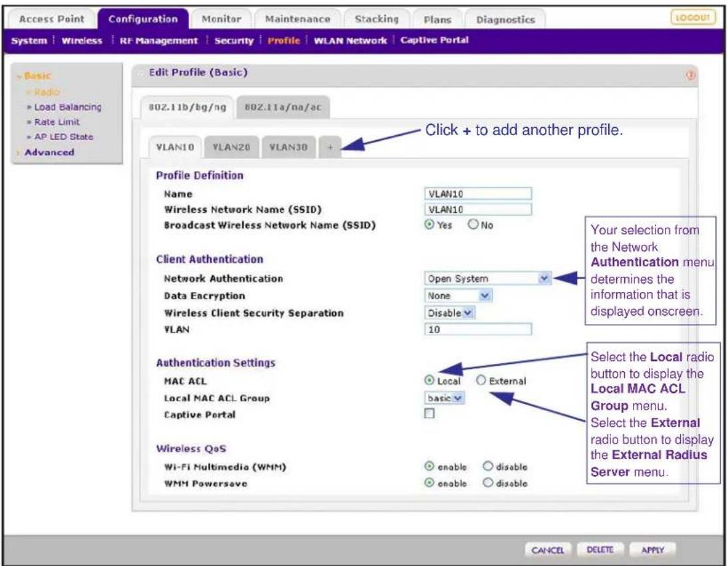Choose External for MAC ACL
728x566 pixels.
click(481, 380)
